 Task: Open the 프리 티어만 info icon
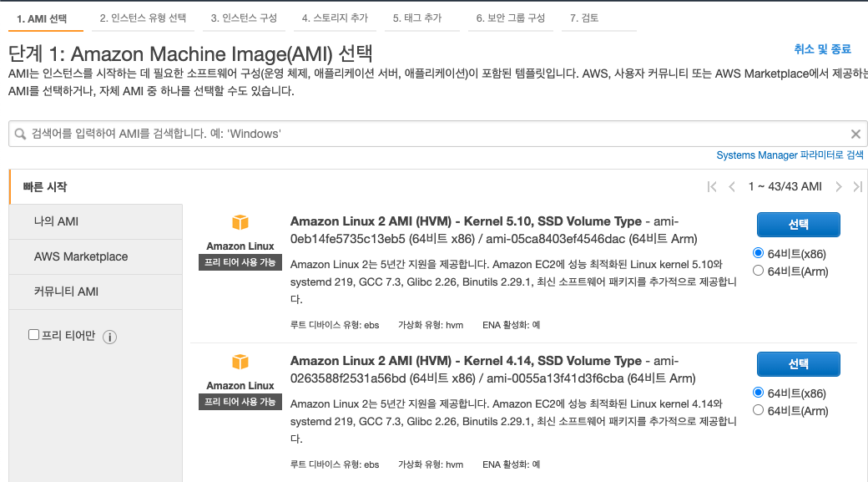coord(109,337)
